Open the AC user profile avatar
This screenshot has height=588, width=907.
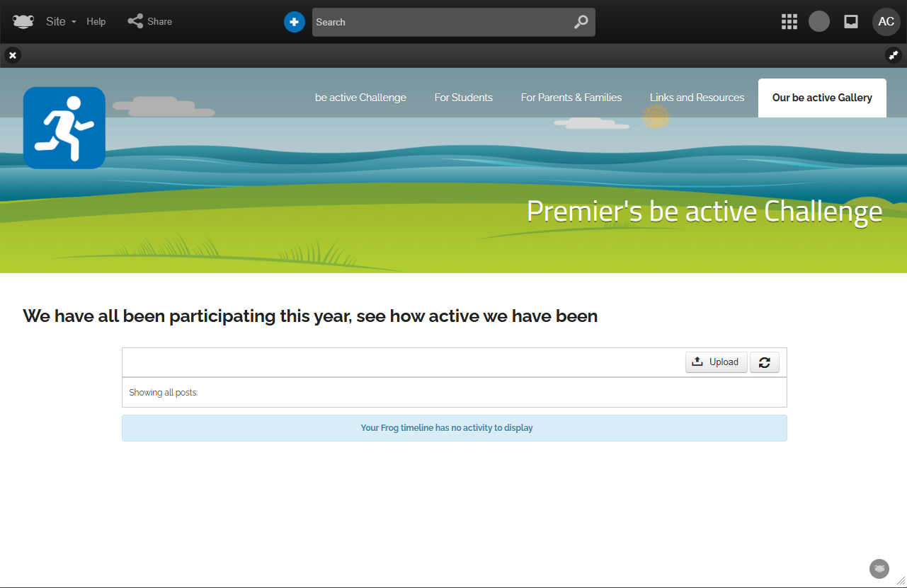886,22
